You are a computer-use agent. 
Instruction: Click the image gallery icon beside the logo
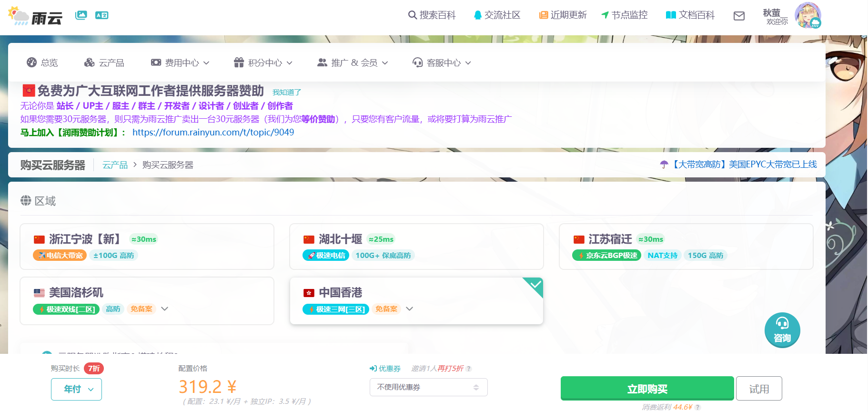81,15
